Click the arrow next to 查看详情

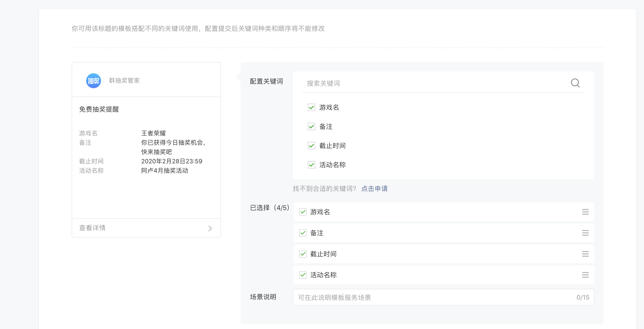[x=210, y=228]
